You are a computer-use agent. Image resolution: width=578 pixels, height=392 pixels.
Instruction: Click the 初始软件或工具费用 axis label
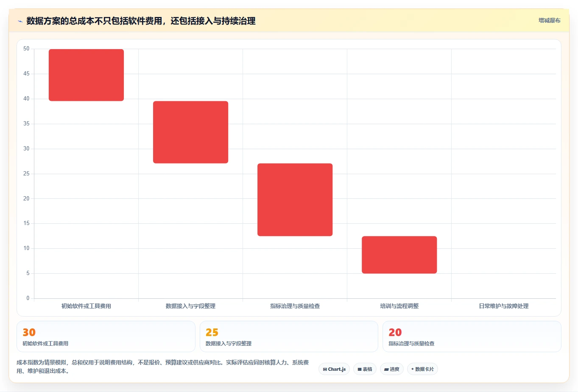86,306
